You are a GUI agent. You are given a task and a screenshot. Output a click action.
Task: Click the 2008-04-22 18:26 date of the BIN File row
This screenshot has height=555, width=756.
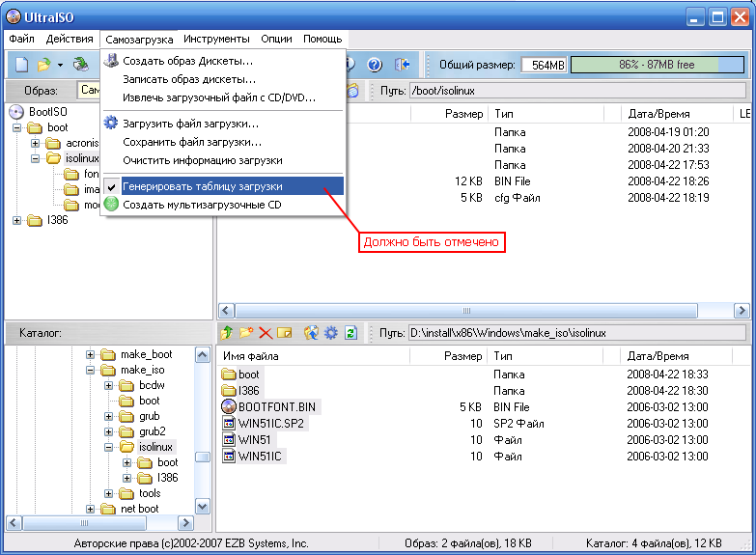[x=668, y=181]
